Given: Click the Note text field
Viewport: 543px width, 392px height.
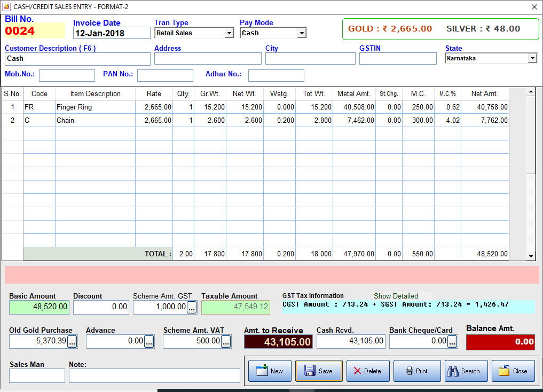Looking at the screenshot, I should [x=154, y=376].
